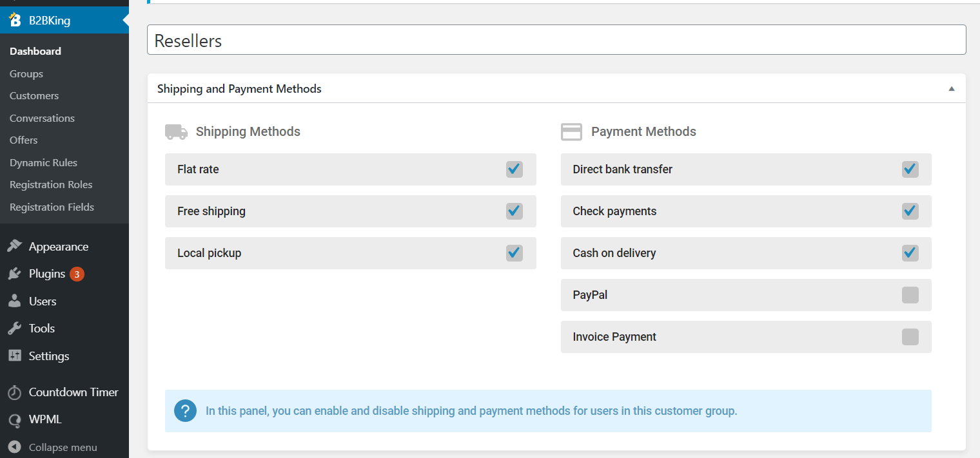
Task: Go to the Conversations page
Action: [x=42, y=118]
